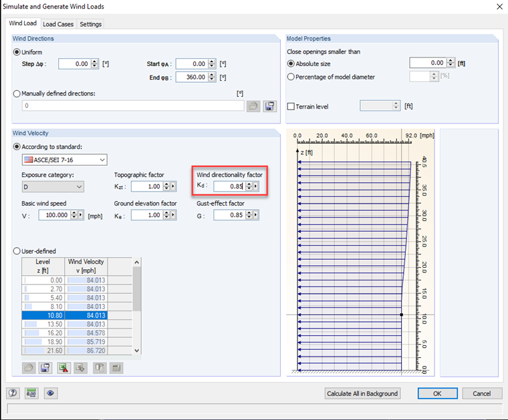
Task: Adjust Kd spinner arrows
Action: click(249, 186)
